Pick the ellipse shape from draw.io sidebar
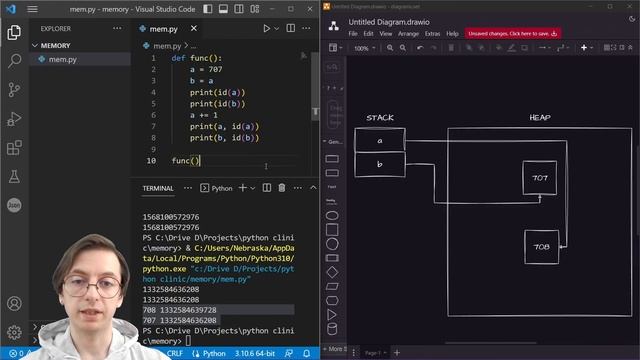This screenshot has width=640, height=360. (332, 216)
